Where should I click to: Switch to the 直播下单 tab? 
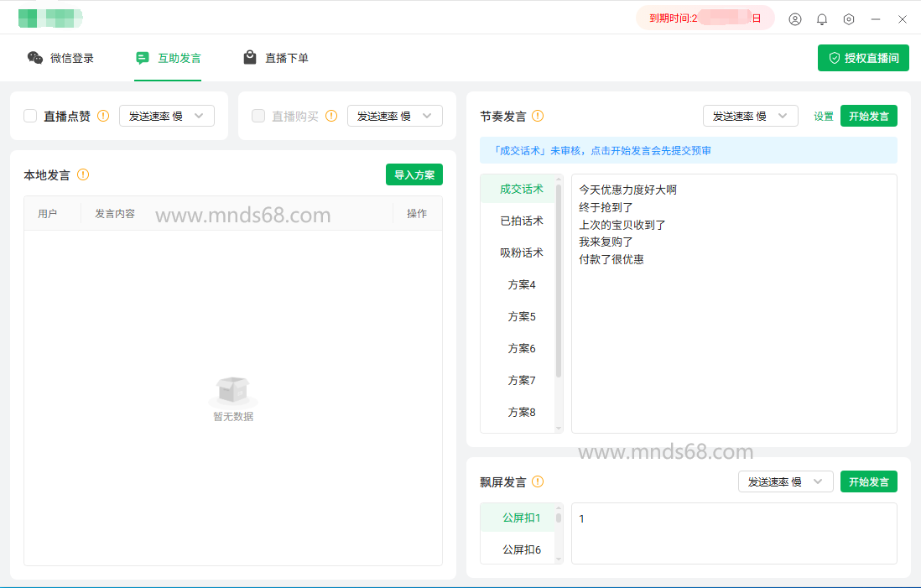pyautogui.click(x=276, y=58)
